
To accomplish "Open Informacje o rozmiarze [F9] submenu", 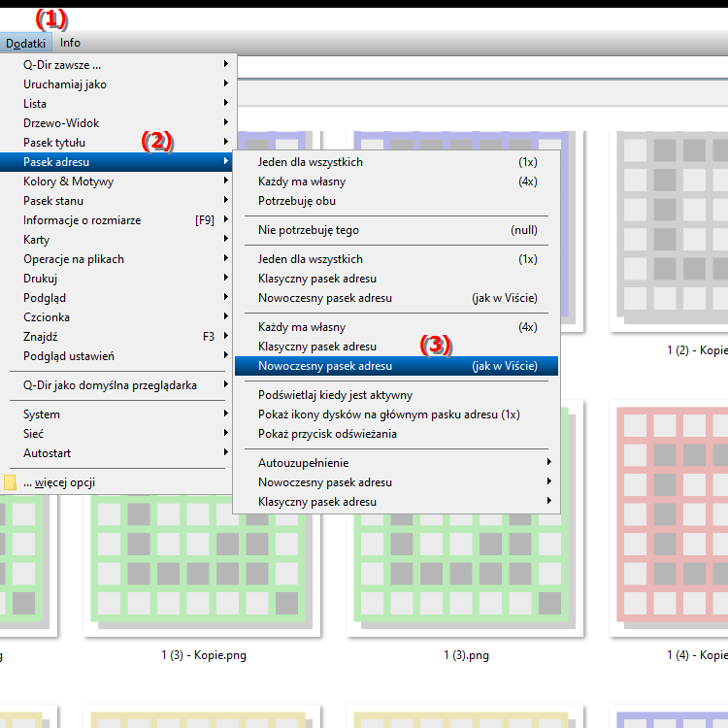I will (118, 220).
